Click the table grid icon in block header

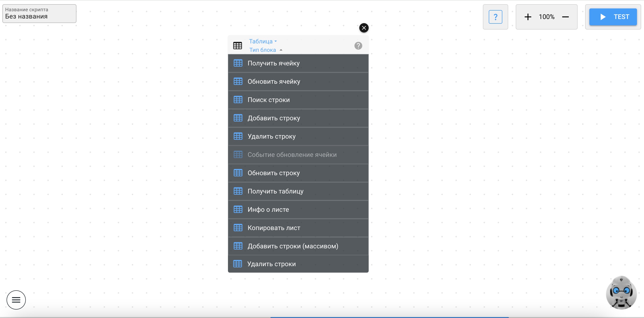pyautogui.click(x=237, y=46)
